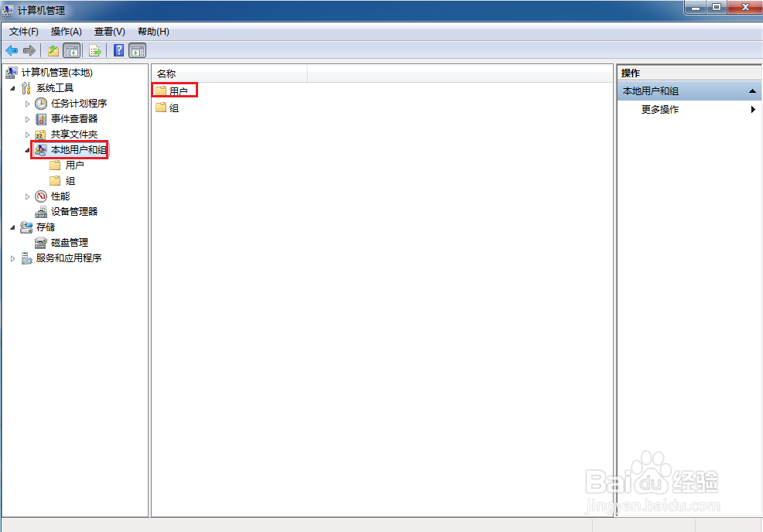763x532 pixels.
Task: Select 计算机管理(本地) root node
Action: (57, 73)
